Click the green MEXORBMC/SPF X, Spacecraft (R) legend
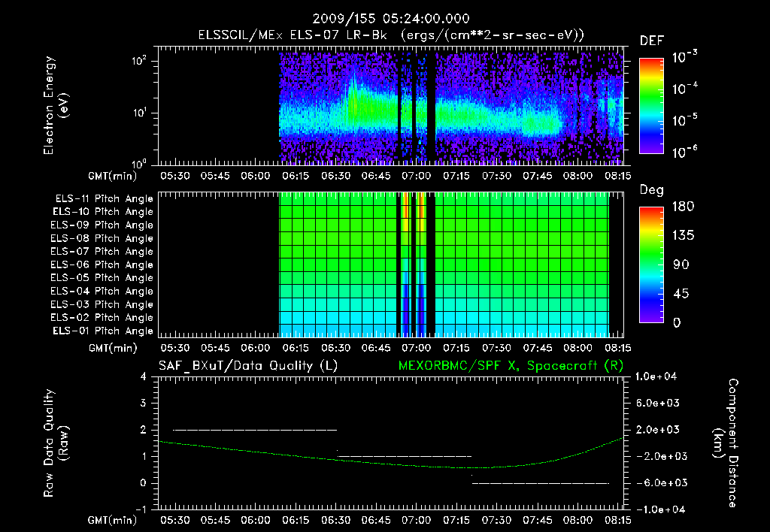 click(x=511, y=366)
